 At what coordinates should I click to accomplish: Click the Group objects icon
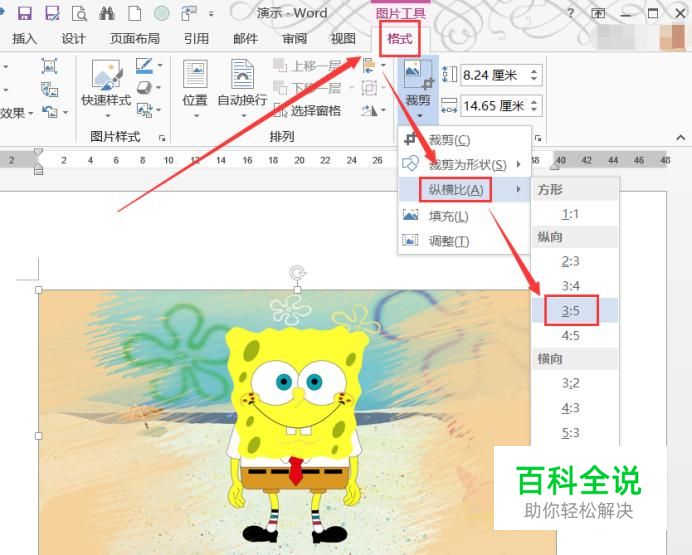[369, 88]
